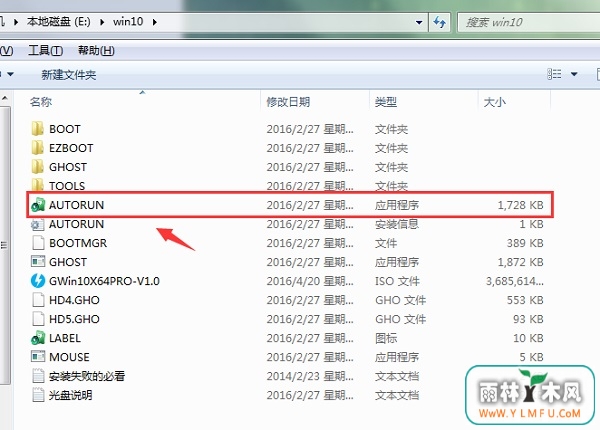Select the HD5.GHO file icon
This screenshot has width=600, height=430.
(38, 319)
